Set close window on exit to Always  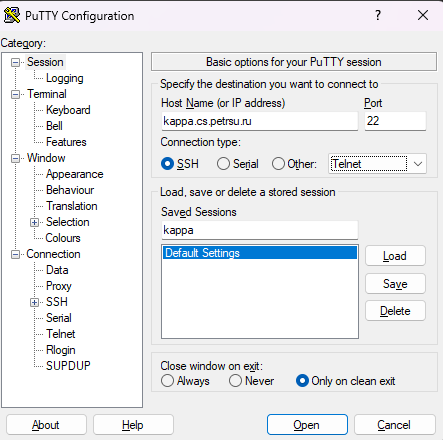coord(167,381)
